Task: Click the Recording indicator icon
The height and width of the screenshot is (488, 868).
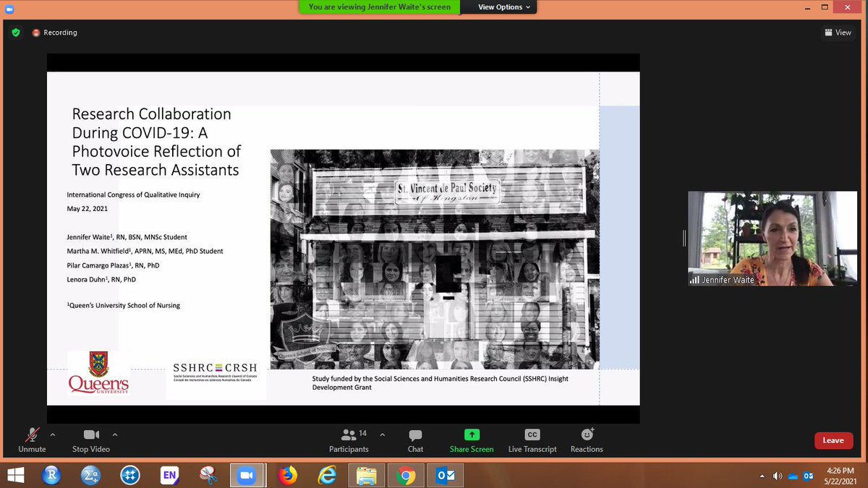Action: pyautogui.click(x=35, y=32)
